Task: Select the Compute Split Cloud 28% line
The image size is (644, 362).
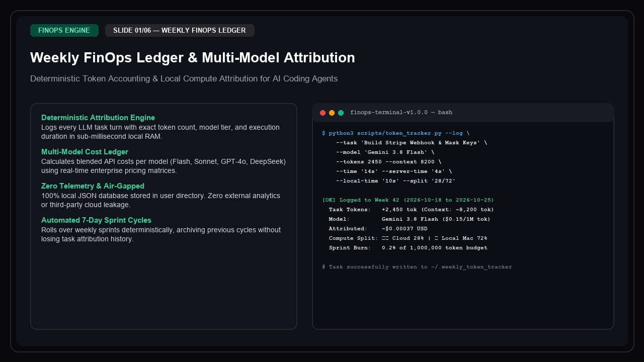Action: tap(408, 238)
